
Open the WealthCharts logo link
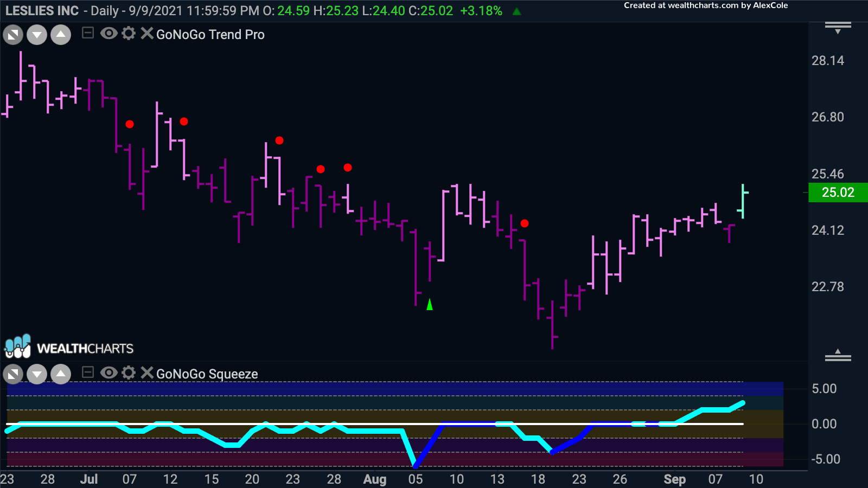pos(69,347)
